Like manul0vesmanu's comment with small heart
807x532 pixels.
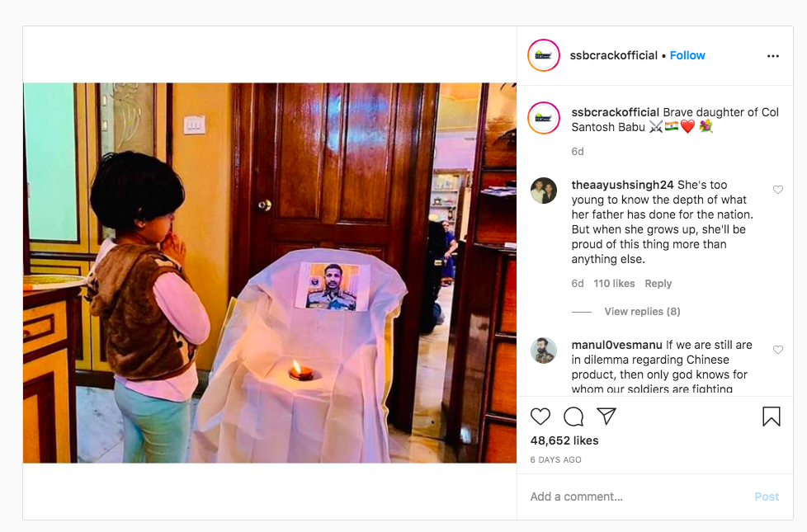pyautogui.click(x=777, y=350)
